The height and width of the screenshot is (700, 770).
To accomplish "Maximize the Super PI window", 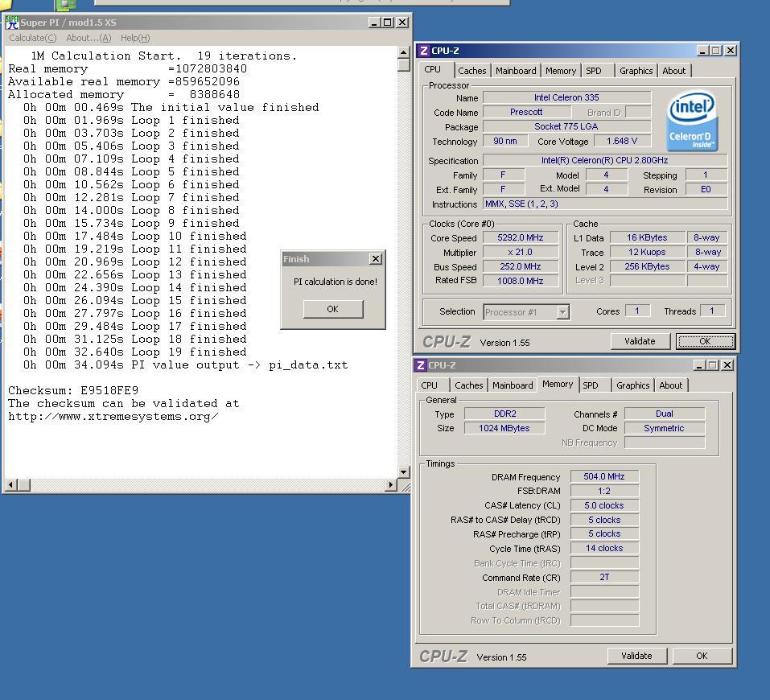I will [388, 23].
